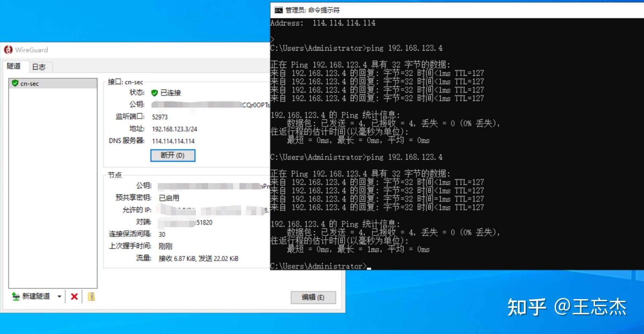Open the 新建隧道 dropdown arrow
This screenshot has height=334, width=644.
tap(59, 296)
